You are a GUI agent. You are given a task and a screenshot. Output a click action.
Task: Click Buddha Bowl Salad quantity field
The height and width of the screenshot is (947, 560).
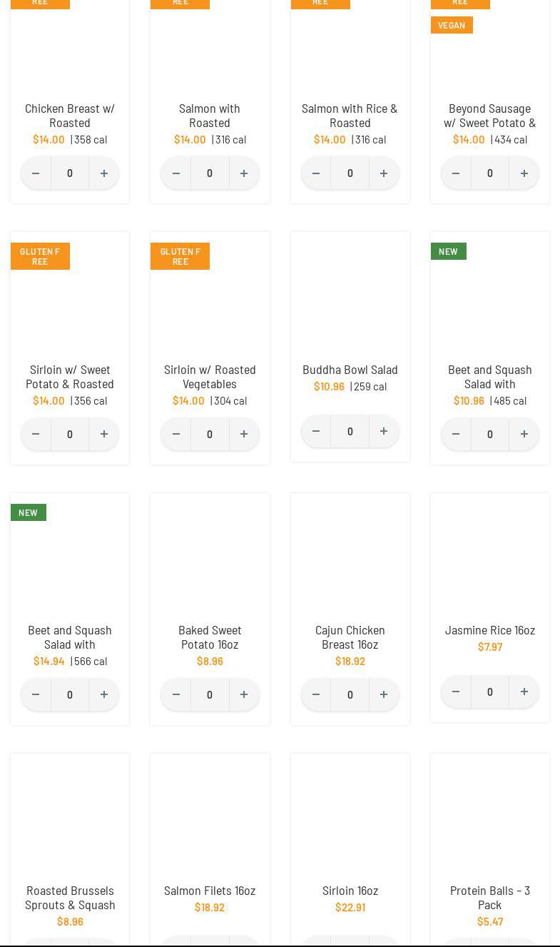[x=350, y=431]
